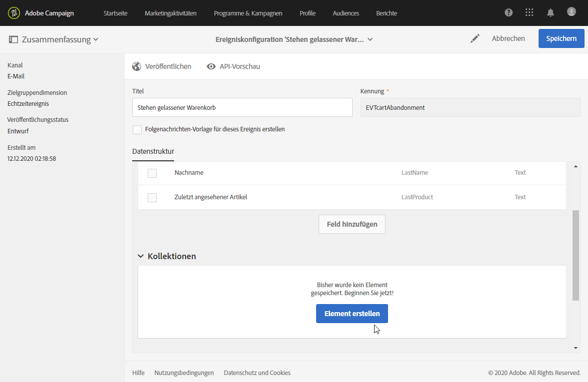Click the pencil edit properties icon
This screenshot has width=588, height=382.
[x=475, y=38]
